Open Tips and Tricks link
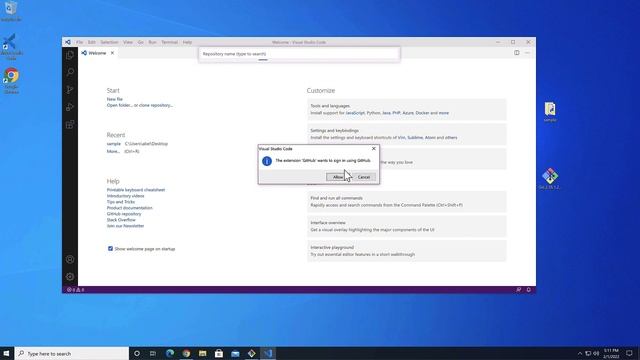The image size is (640, 360). click(121, 202)
